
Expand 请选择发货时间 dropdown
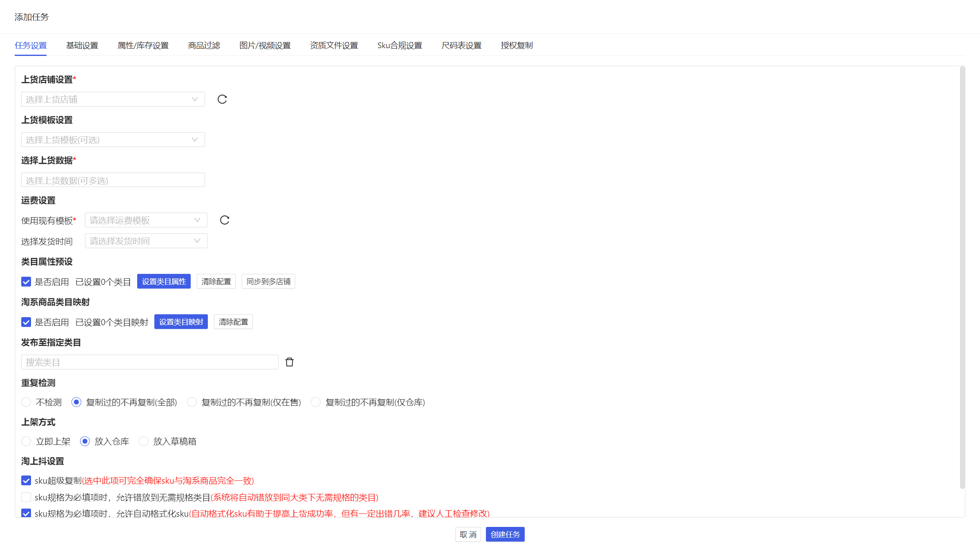pyautogui.click(x=146, y=241)
